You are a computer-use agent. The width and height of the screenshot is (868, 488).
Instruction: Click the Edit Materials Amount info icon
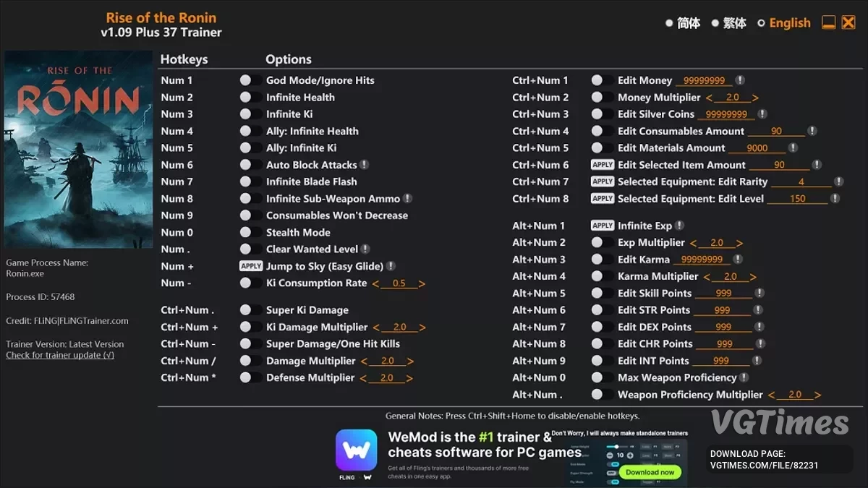(793, 147)
